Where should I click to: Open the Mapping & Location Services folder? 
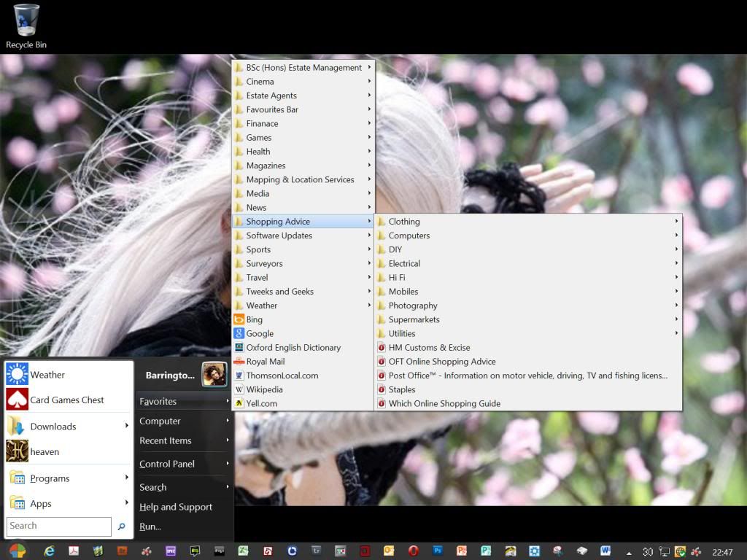[303, 179]
